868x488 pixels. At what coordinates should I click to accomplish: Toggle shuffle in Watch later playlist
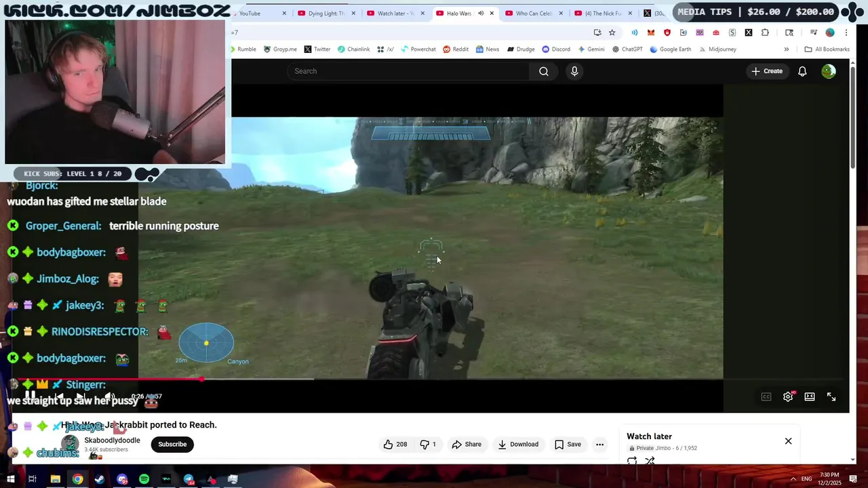click(x=650, y=461)
